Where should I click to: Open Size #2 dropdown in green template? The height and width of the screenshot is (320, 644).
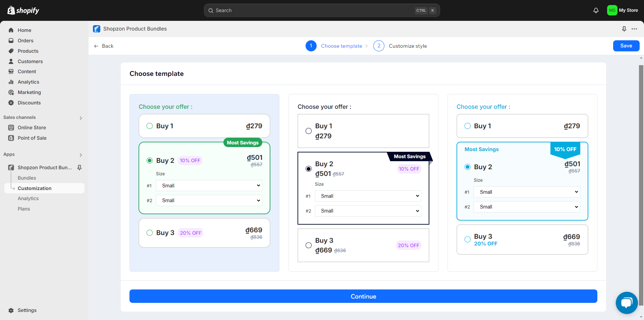pyautogui.click(x=209, y=200)
